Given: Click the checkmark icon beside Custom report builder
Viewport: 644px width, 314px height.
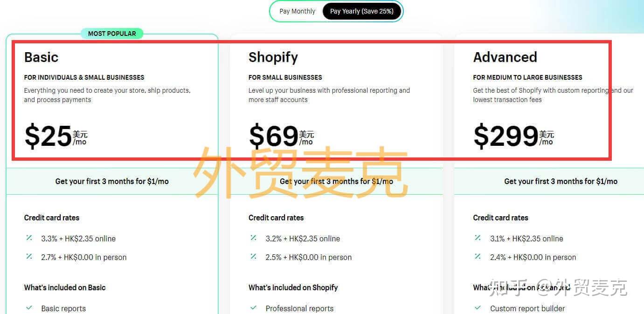Looking at the screenshot, I should pyautogui.click(x=478, y=308).
